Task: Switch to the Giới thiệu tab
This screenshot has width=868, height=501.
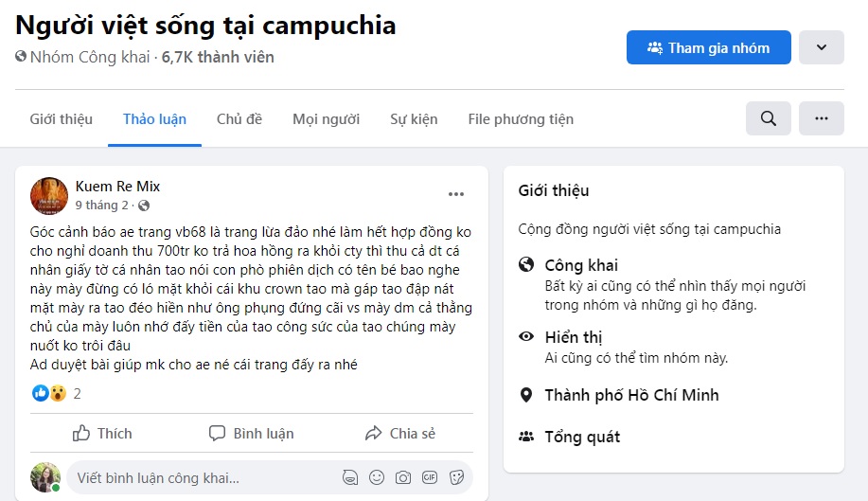Action: [62, 119]
